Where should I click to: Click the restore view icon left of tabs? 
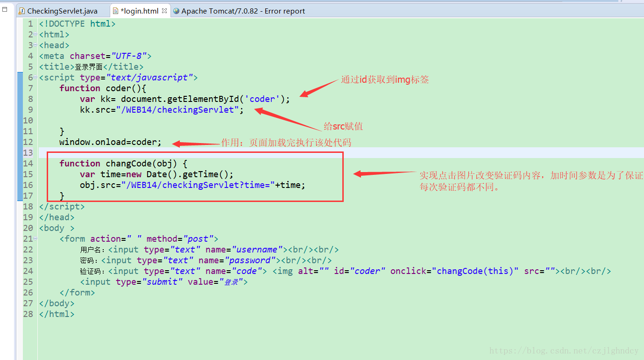(5, 9)
